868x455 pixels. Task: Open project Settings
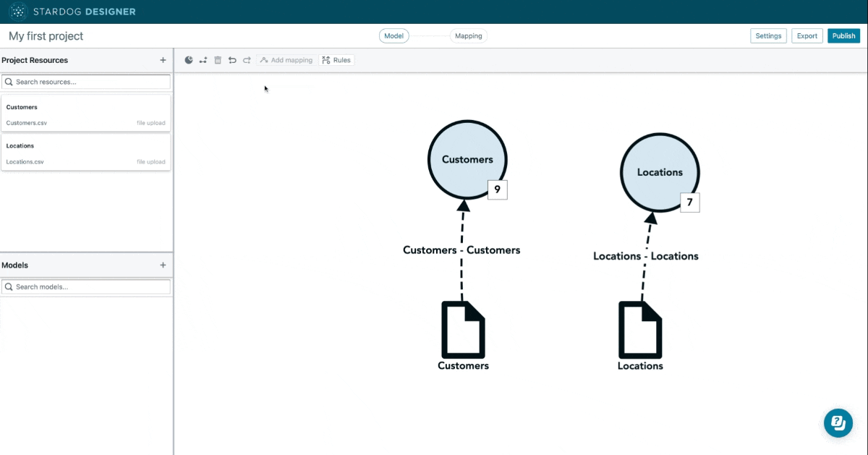[768, 35]
